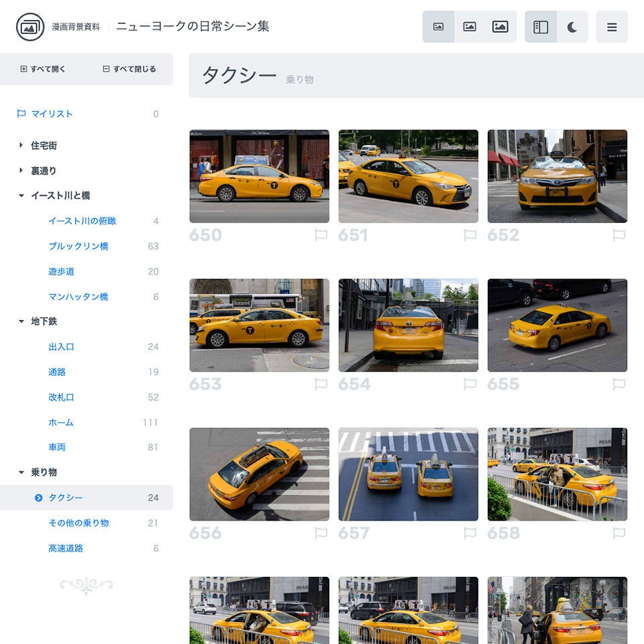Toggle the sidebar layout icon
This screenshot has width=644, height=644.
click(541, 27)
